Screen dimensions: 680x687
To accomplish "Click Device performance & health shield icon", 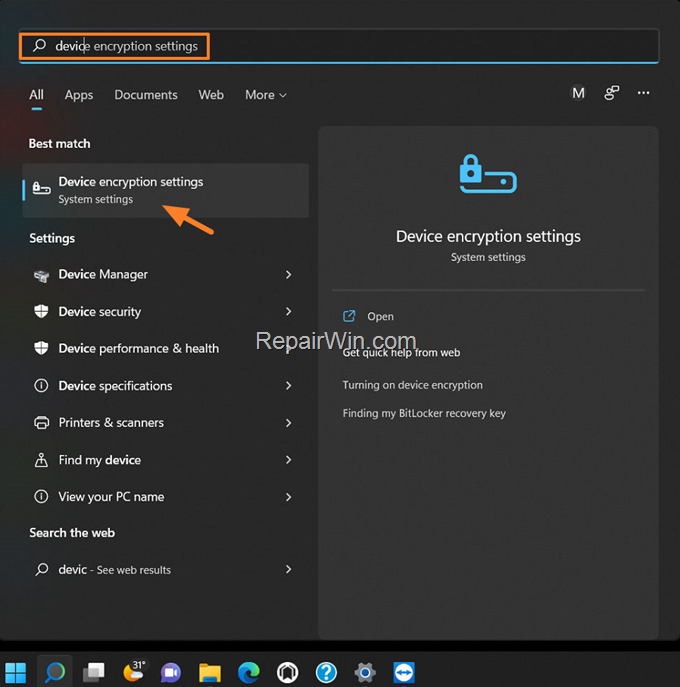I will (41, 348).
